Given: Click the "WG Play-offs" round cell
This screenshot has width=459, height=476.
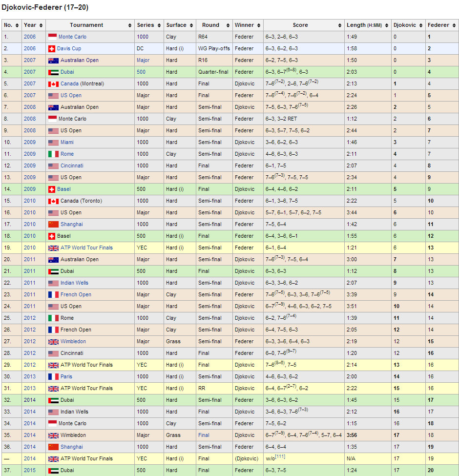Looking at the screenshot, I should pos(214,48).
